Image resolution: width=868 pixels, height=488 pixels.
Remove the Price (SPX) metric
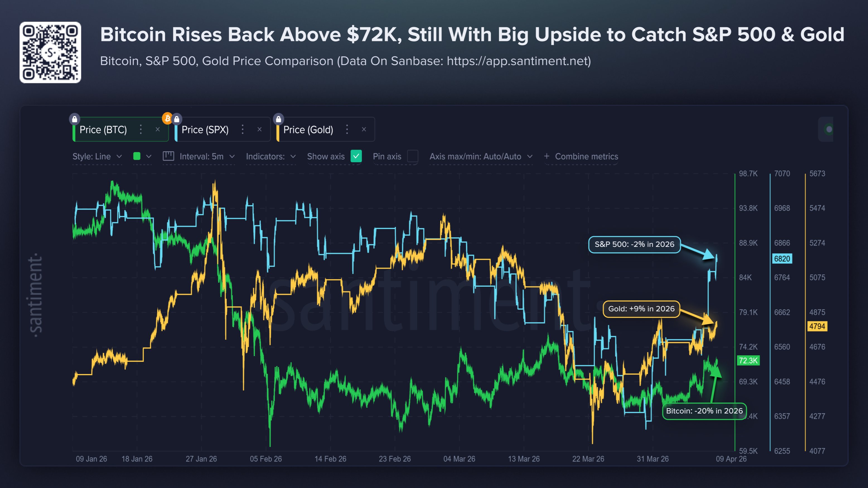(x=260, y=129)
